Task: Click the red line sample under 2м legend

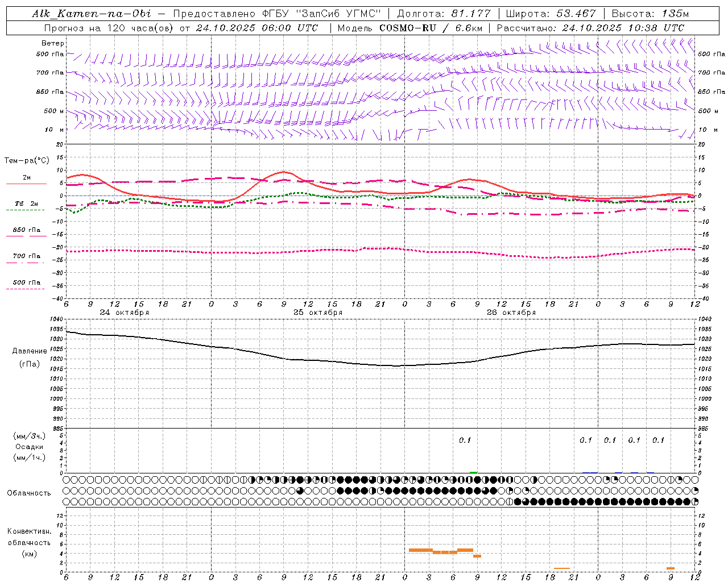Action: (x=26, y=184)
